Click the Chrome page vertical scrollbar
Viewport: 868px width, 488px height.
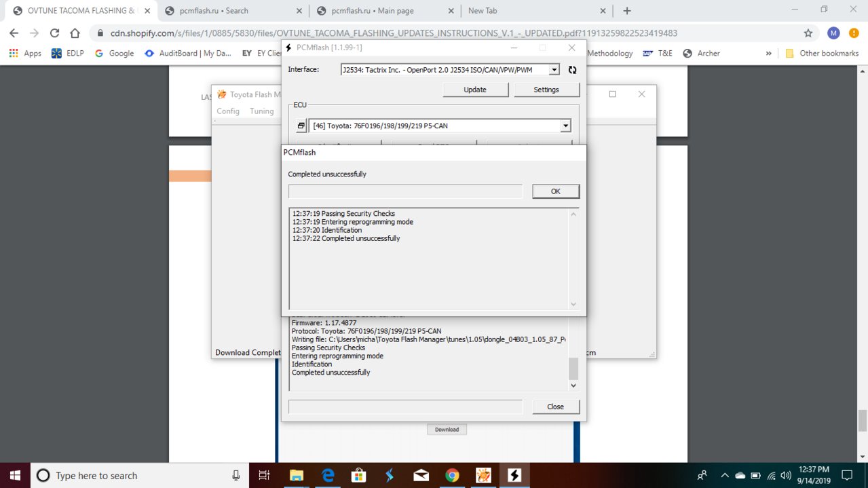863,421
